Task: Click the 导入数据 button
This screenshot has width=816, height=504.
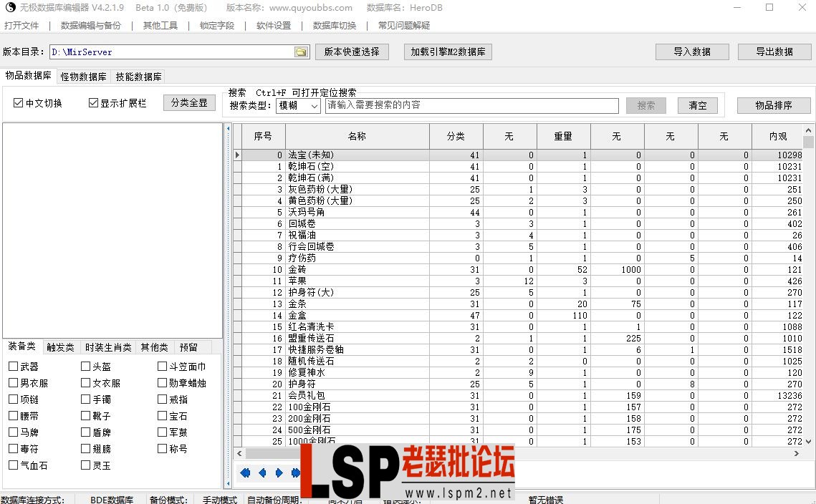Action: point(691,52)
